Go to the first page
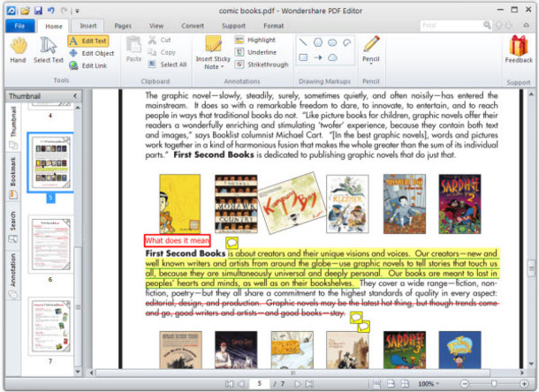The image size is (539, 392). click(x=229, y=384)
